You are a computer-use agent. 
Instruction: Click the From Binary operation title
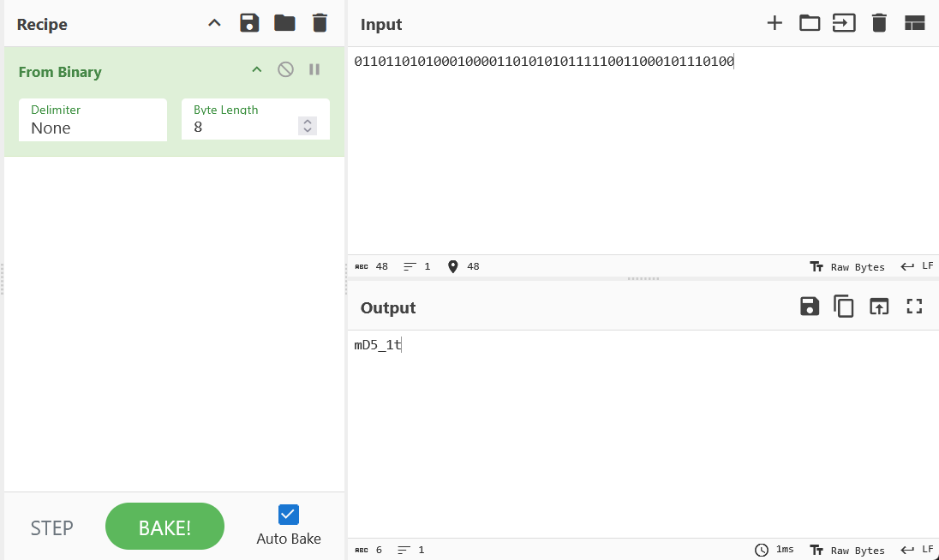tap(60, 72)
